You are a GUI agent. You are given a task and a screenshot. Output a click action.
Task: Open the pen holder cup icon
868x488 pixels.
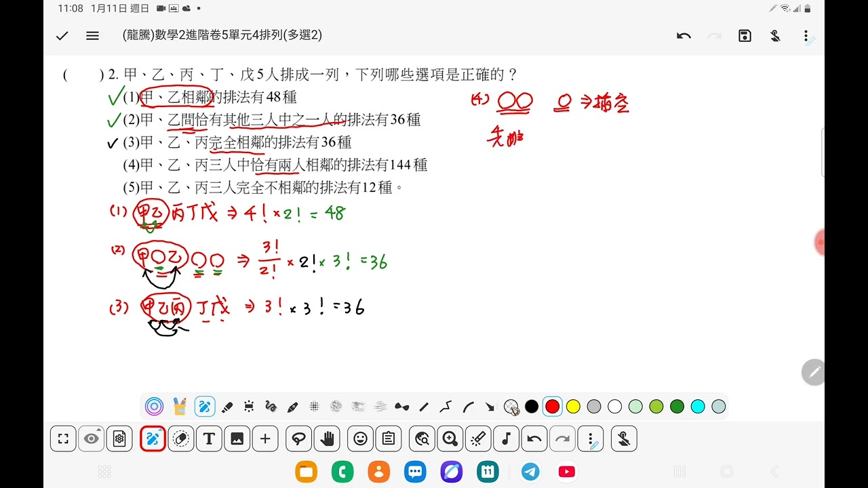coord(179,407)
